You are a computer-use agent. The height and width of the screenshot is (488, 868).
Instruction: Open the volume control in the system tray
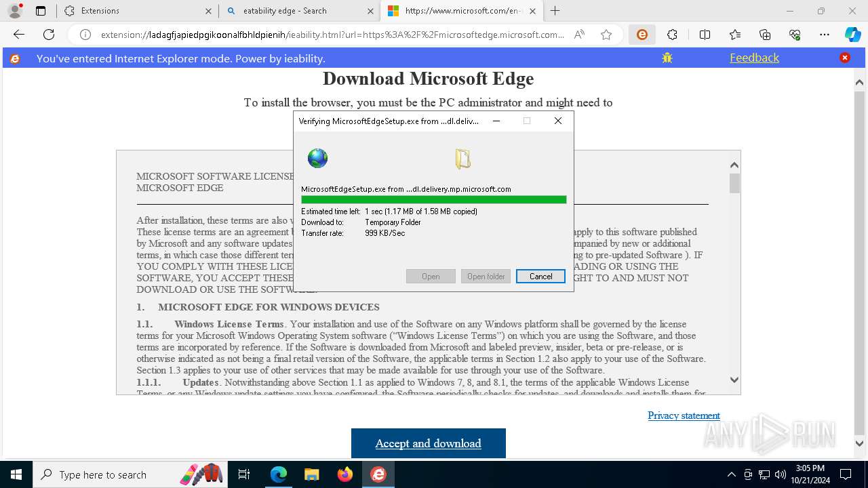(781, 474)
